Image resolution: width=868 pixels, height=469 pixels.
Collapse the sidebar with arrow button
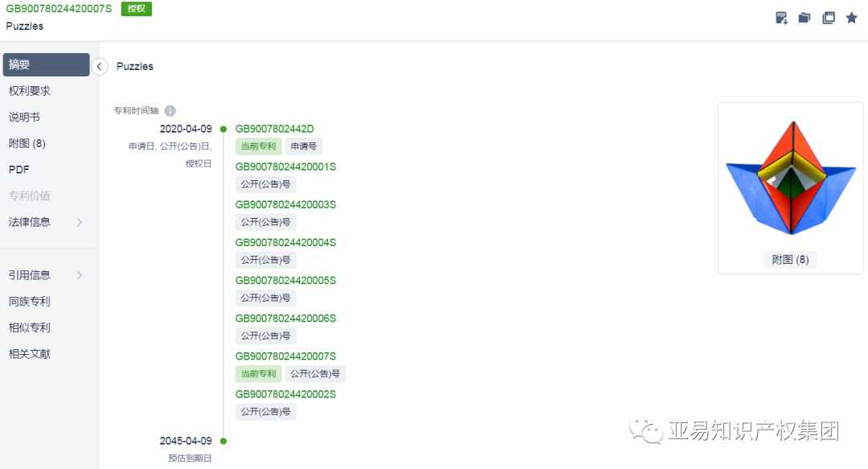(99, 67)
